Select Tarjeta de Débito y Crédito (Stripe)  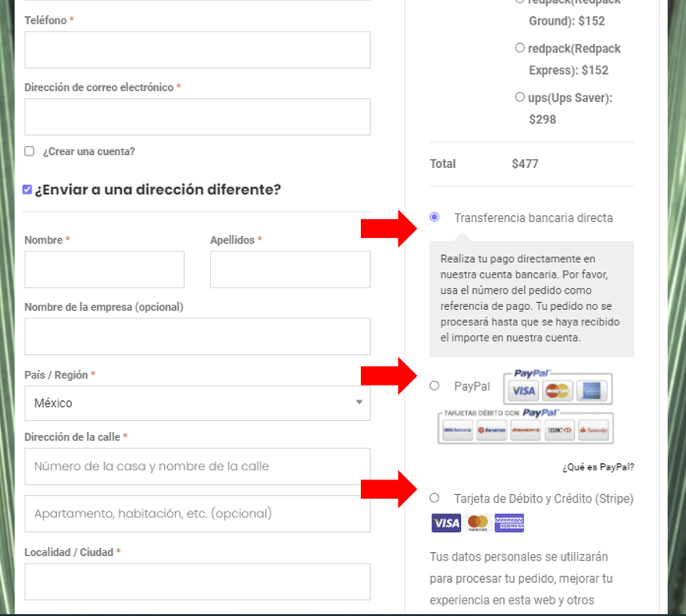[435, 498]
